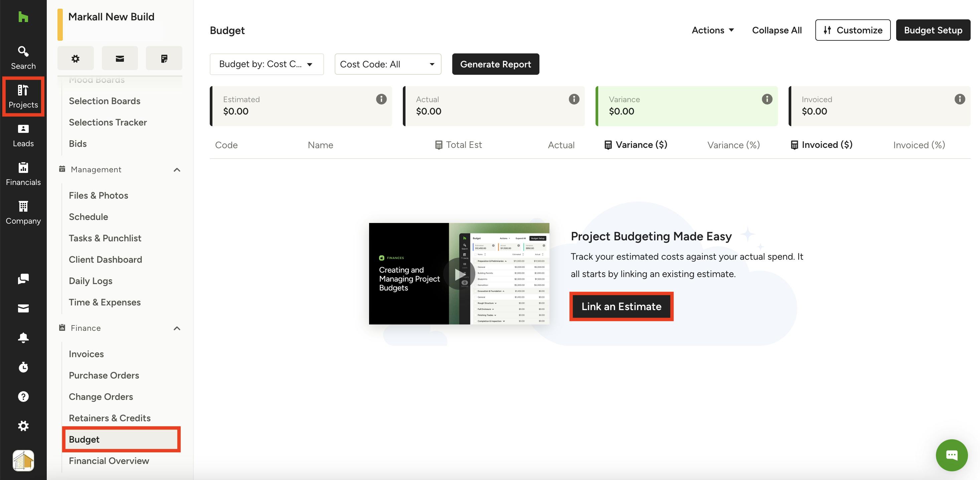
Task: Collapse the Finance section
Action: click(x=177, y=328)
